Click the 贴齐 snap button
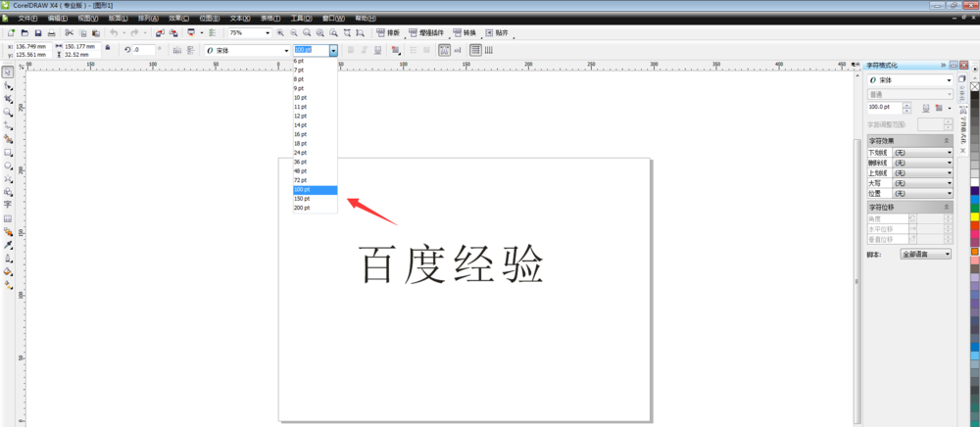Image resolution: width=980 pixels, height=427 pixels. coord(498,32)
